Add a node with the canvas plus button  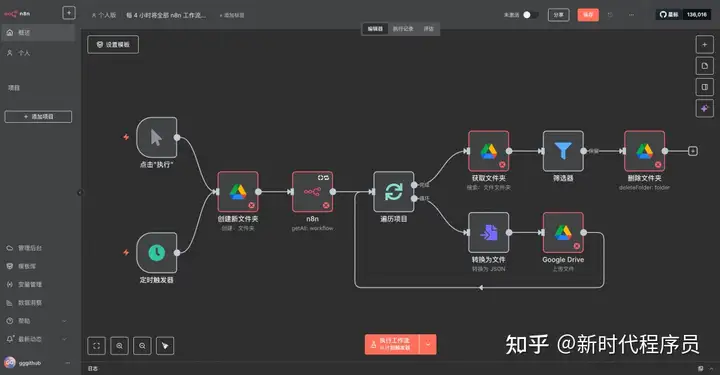(x=704, y=45)
